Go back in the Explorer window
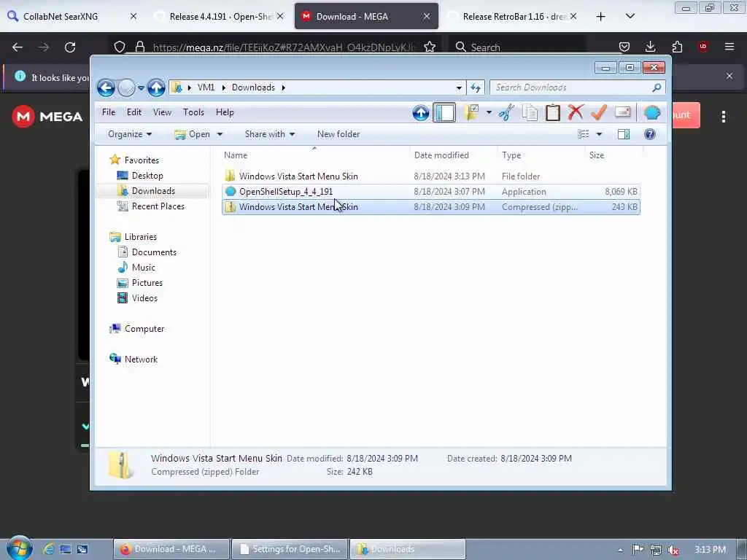Viewport: 747px width, 560px height. point(106,87)
